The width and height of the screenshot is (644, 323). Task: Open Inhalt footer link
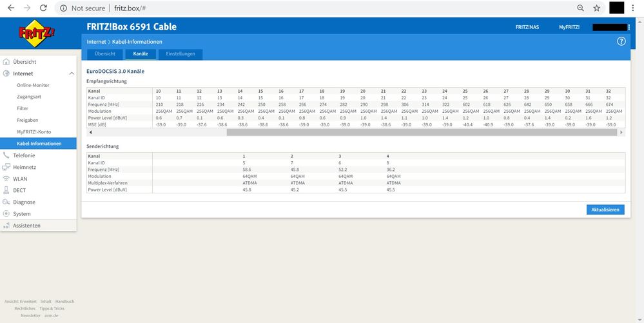(x=46, y=301)
